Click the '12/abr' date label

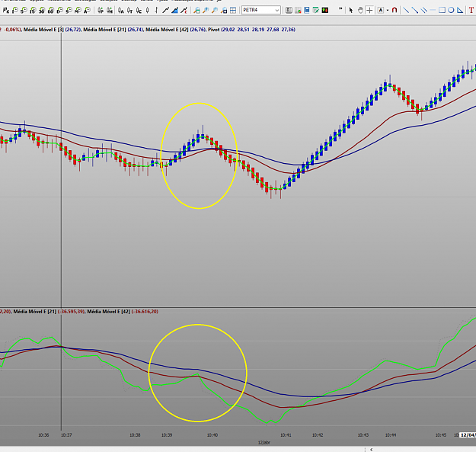264,442
